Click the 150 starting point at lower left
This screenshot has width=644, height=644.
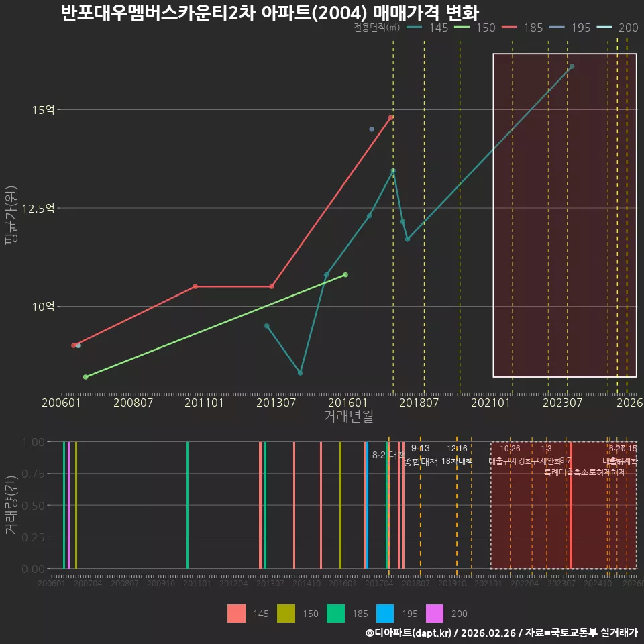(85, 377)
